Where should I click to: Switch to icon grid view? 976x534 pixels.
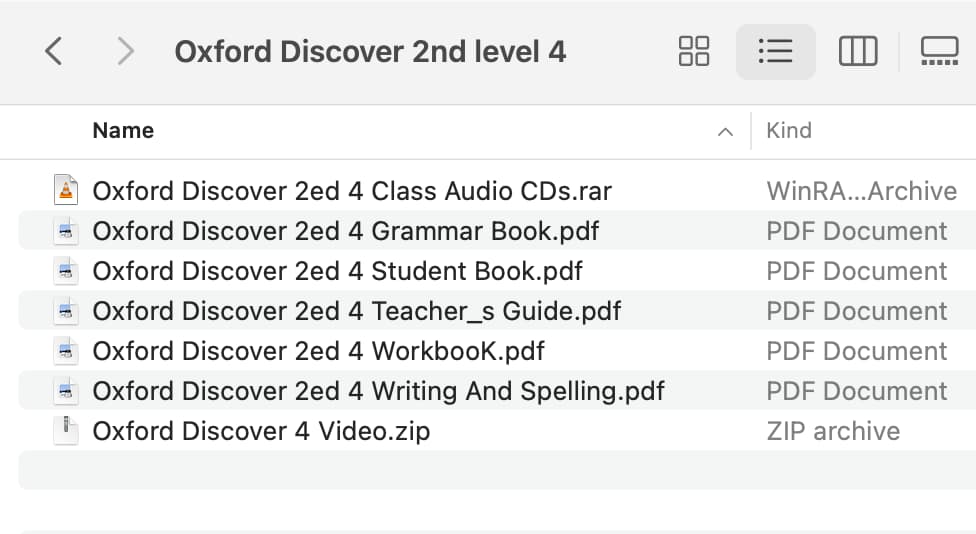coord(693,51)
